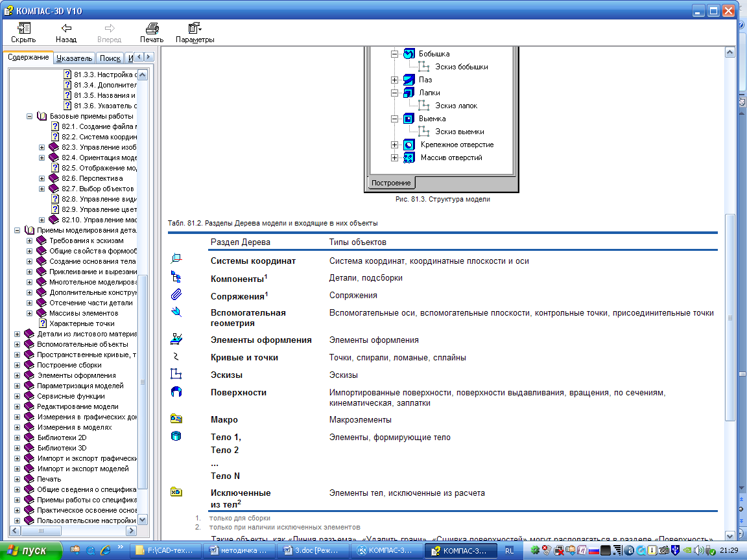Click the Скрыть (Hide) toolbar icon

pyautogui.click(x=23, y=29)
